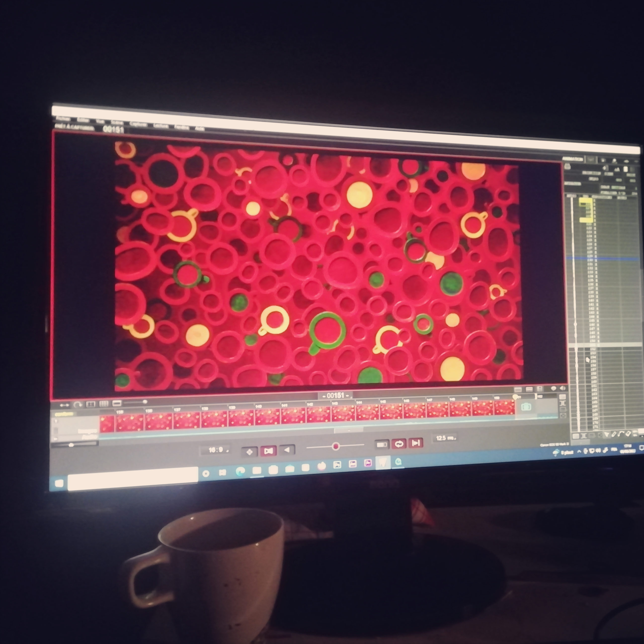Click the 00151 frame counter below viewer
Viewport: 644px width, 644px height.
click(335, 395)
